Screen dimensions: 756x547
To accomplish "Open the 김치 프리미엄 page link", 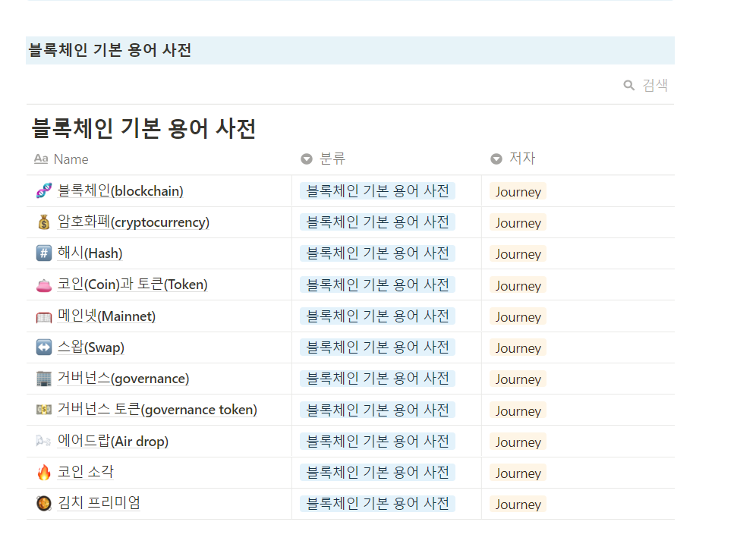I will (x=99, y=503).
